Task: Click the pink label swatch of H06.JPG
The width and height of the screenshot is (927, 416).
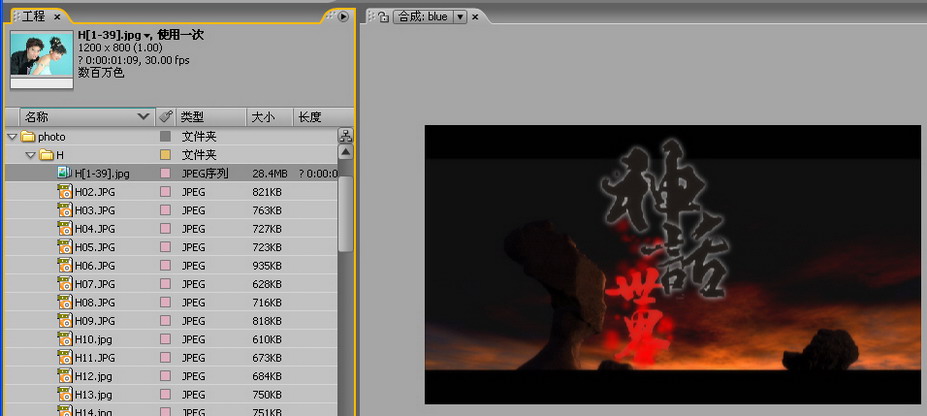Action: tap(166, 266)
